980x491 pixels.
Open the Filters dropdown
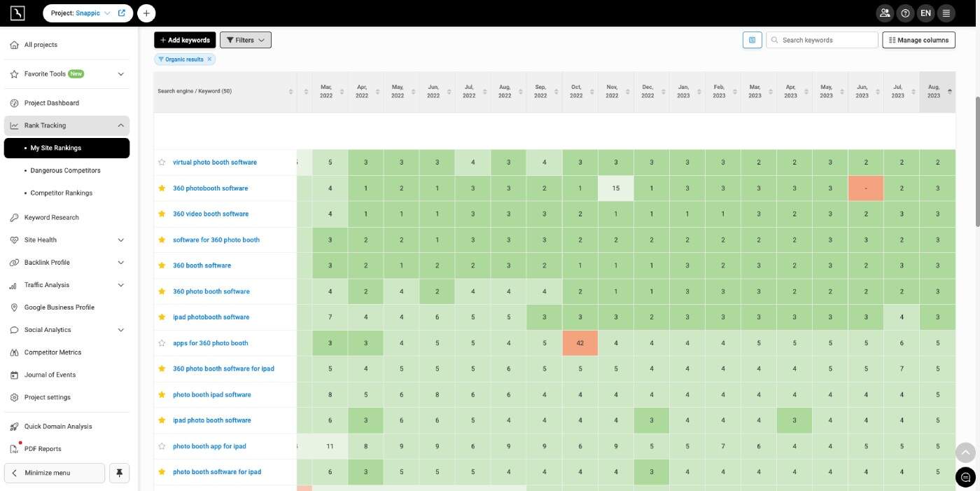click(245, 40)
